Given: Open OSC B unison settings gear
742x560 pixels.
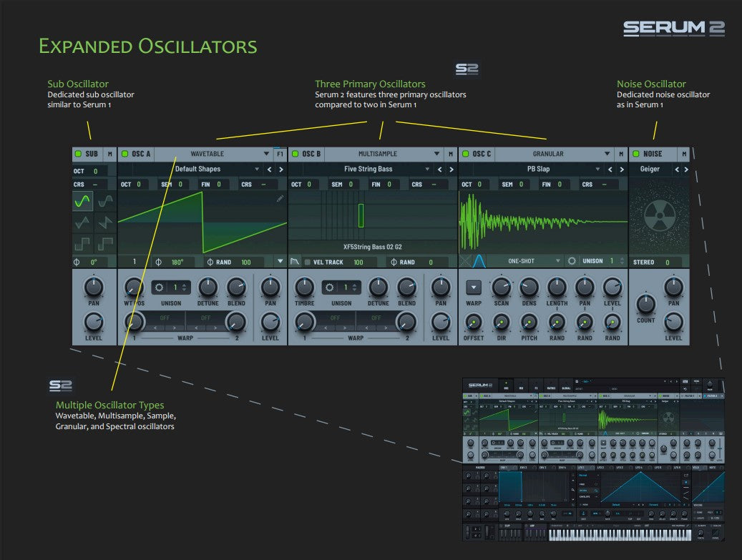Looking at the screenshot, I should [329, 287].
